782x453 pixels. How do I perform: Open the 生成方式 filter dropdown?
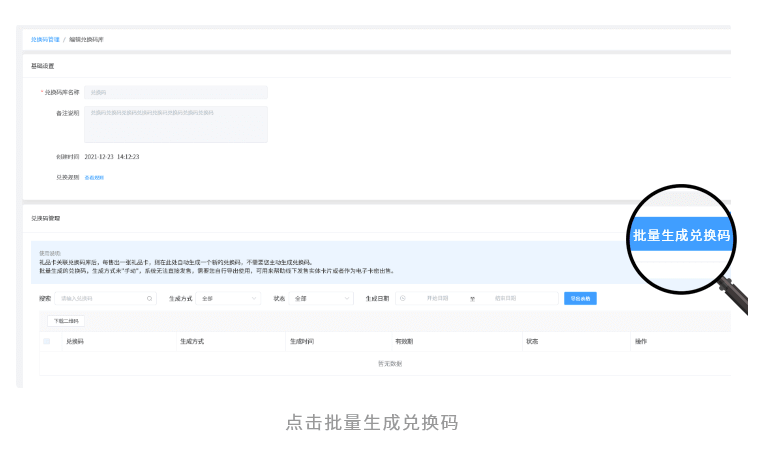pyautogui.click(x=229, y=298)
